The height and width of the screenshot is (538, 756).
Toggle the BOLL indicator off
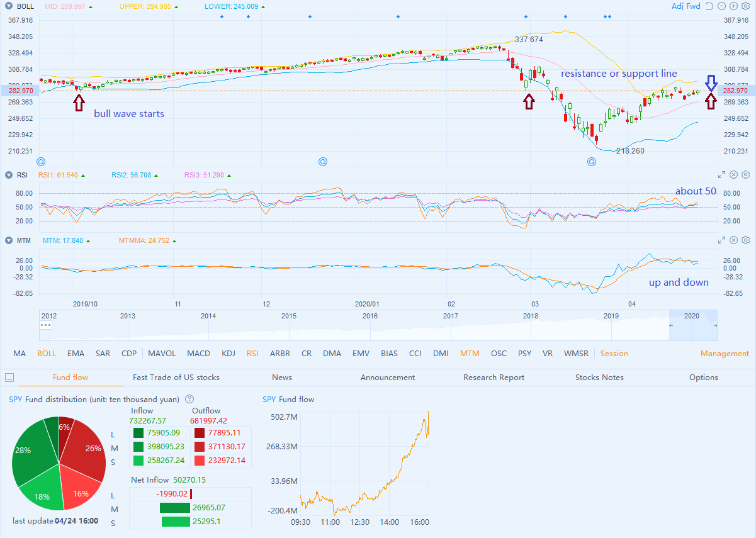tap(47, 354)
